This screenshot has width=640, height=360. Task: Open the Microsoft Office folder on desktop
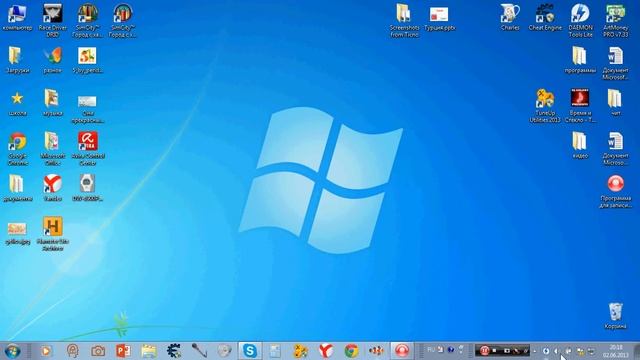pos(52,149)
